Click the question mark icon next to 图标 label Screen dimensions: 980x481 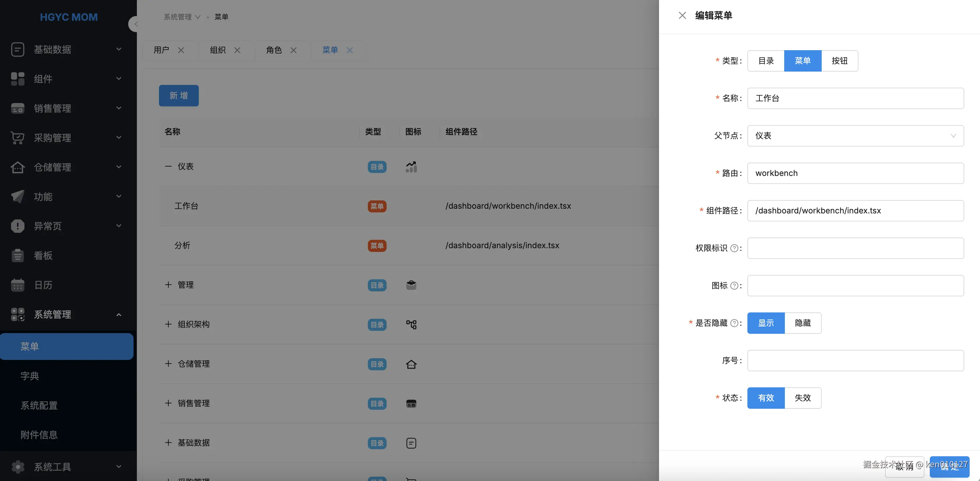point(734,286)
